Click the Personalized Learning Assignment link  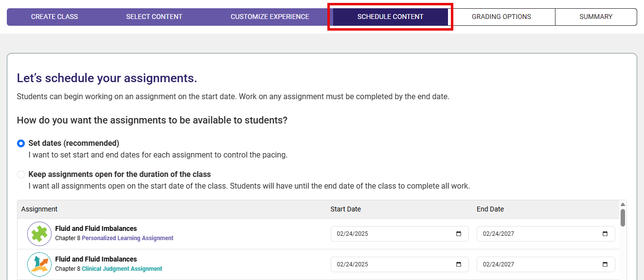pos(127,238)
